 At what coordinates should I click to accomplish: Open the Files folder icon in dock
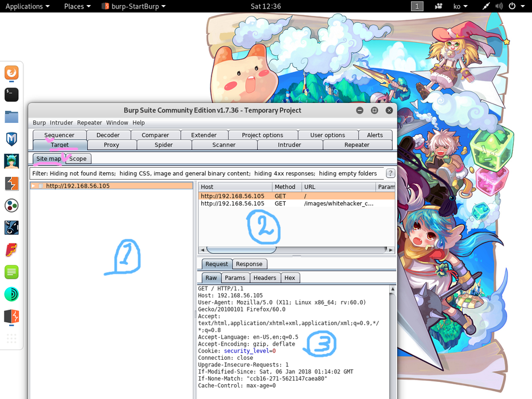point(11,117)
